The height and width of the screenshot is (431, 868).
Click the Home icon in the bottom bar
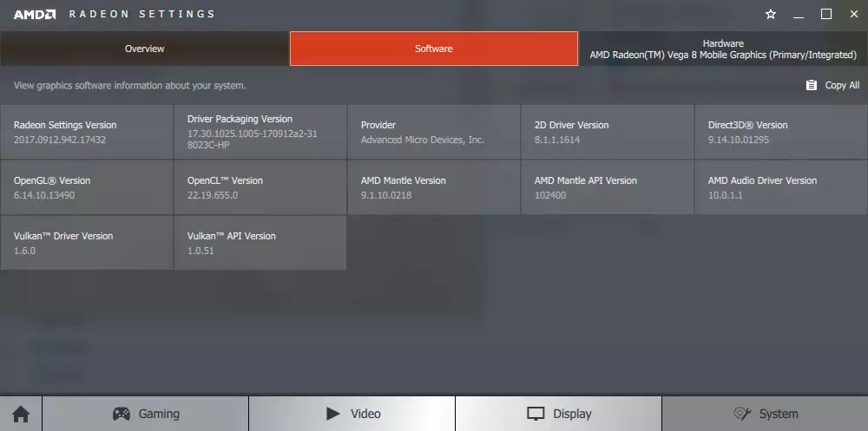(21, 414)
